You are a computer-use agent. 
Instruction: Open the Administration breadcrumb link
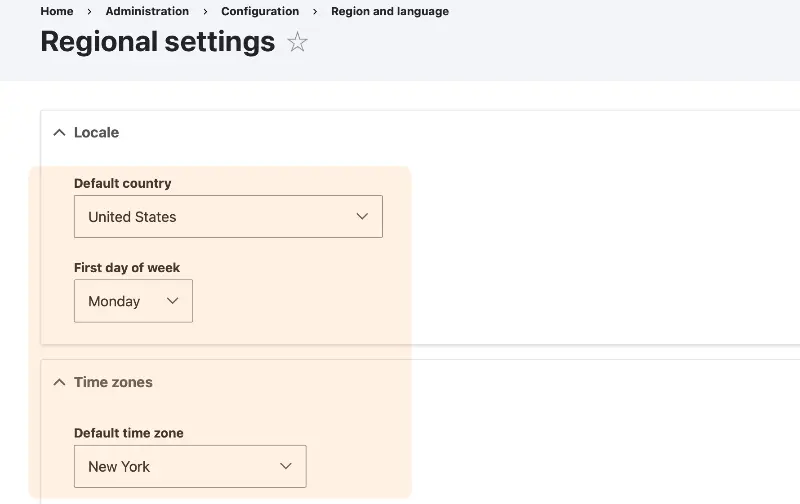point(147,11)
